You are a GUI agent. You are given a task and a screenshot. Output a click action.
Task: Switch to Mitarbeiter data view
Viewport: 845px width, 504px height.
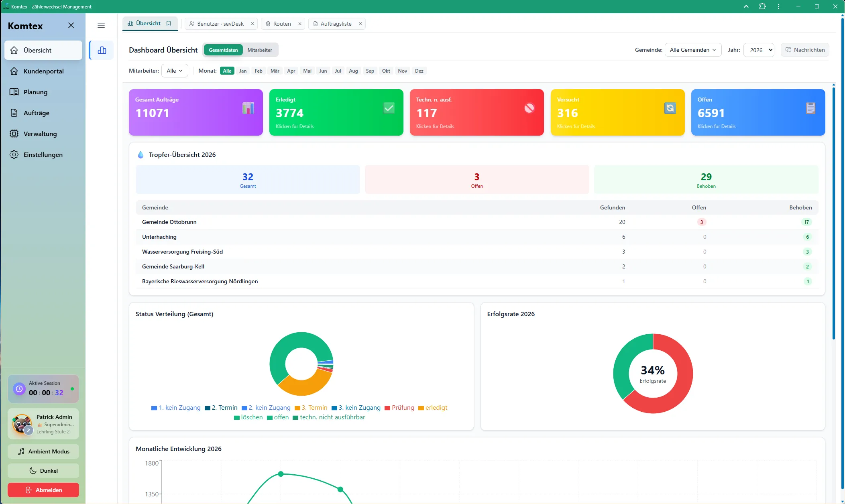pos(260,50)
